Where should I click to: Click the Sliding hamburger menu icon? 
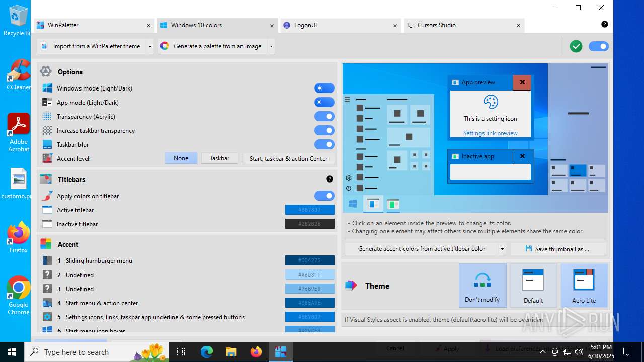[47, 260]
